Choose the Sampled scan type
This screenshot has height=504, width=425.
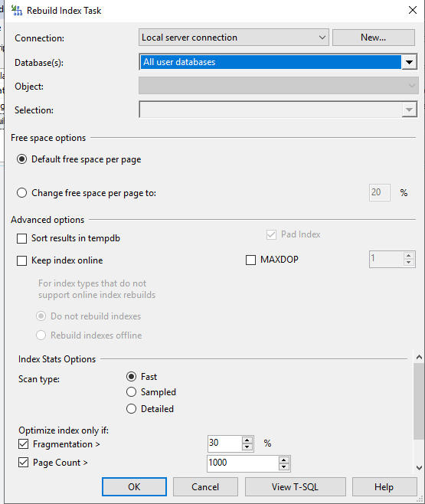tap(131, 392)
